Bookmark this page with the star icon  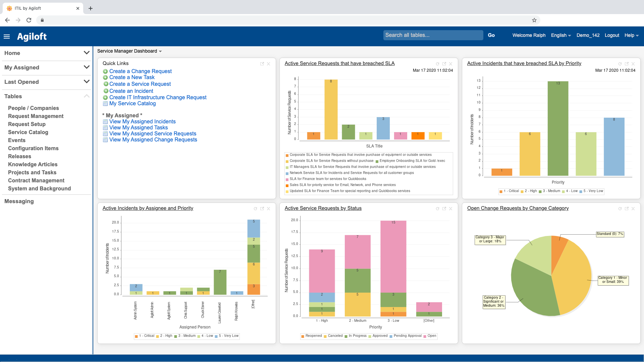point(534,20)
